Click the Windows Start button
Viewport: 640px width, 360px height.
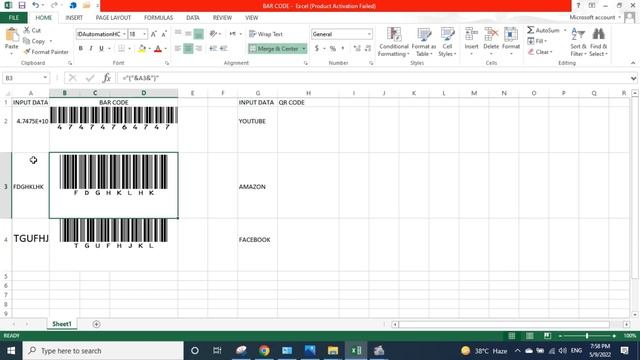(x=11, y=351)
